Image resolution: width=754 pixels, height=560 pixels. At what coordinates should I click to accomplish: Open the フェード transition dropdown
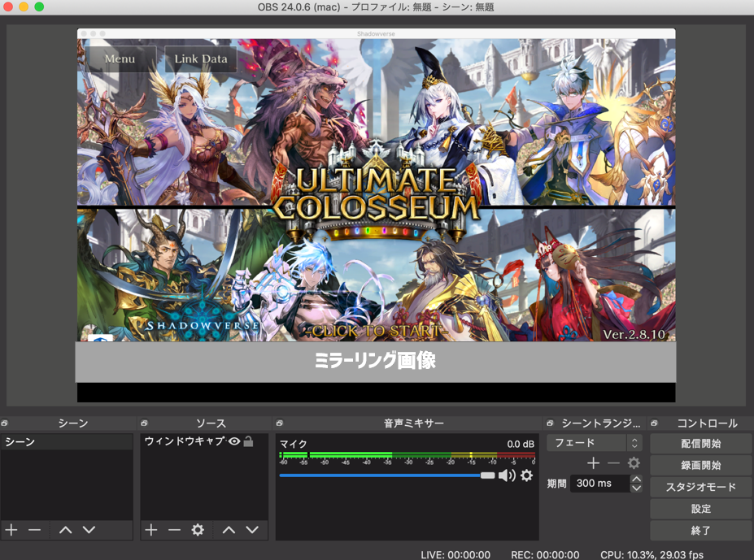(595, 443)
